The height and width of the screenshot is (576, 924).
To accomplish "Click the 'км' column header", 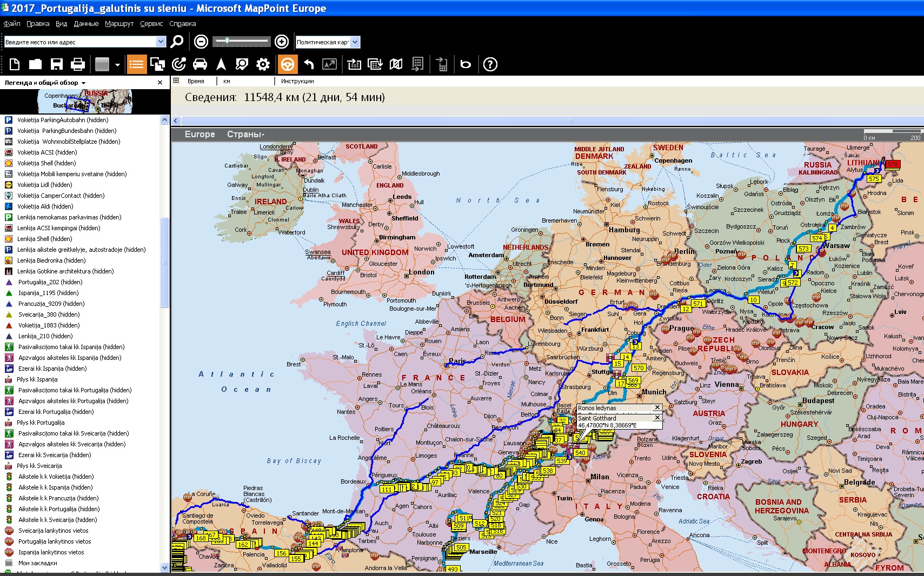I will [227, 81].
